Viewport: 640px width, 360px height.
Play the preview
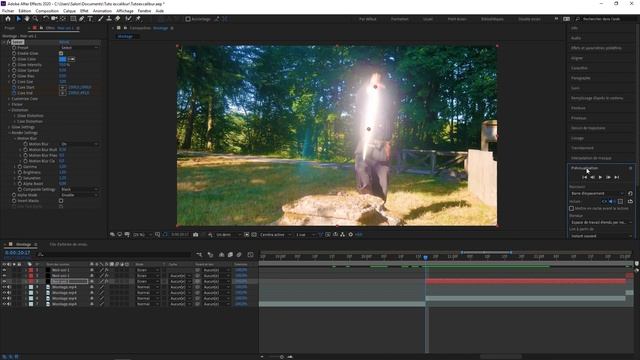coord(600,178)
